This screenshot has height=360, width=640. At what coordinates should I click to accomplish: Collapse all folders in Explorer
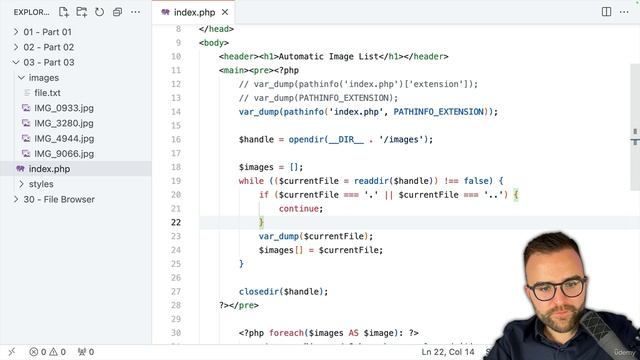118,12
